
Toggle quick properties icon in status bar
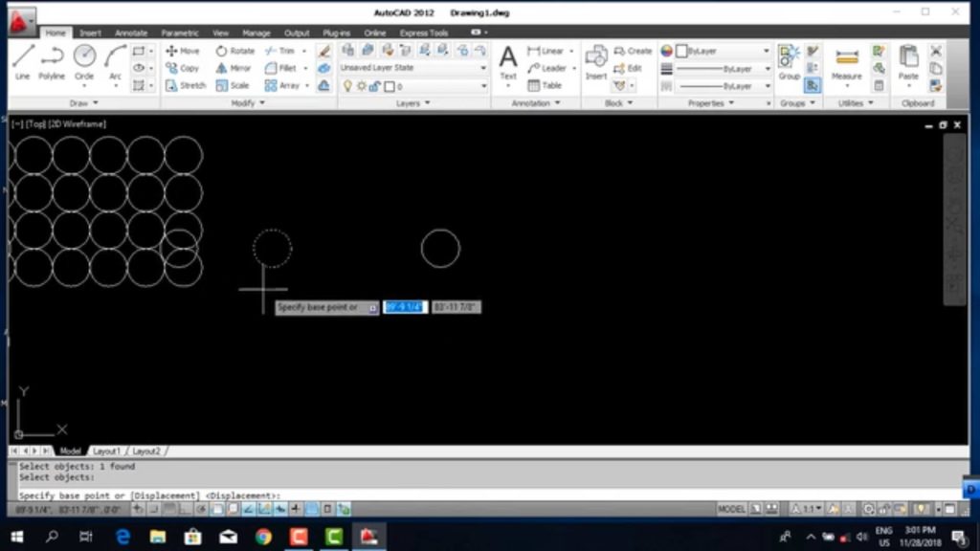[x=327, y=509]
